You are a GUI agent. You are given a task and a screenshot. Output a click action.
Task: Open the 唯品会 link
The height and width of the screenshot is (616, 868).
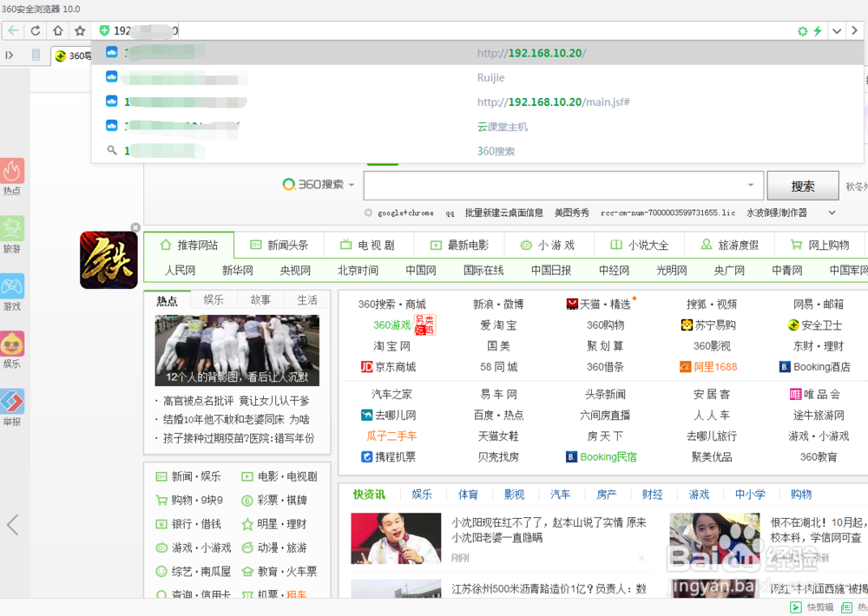tap(815, 395)
